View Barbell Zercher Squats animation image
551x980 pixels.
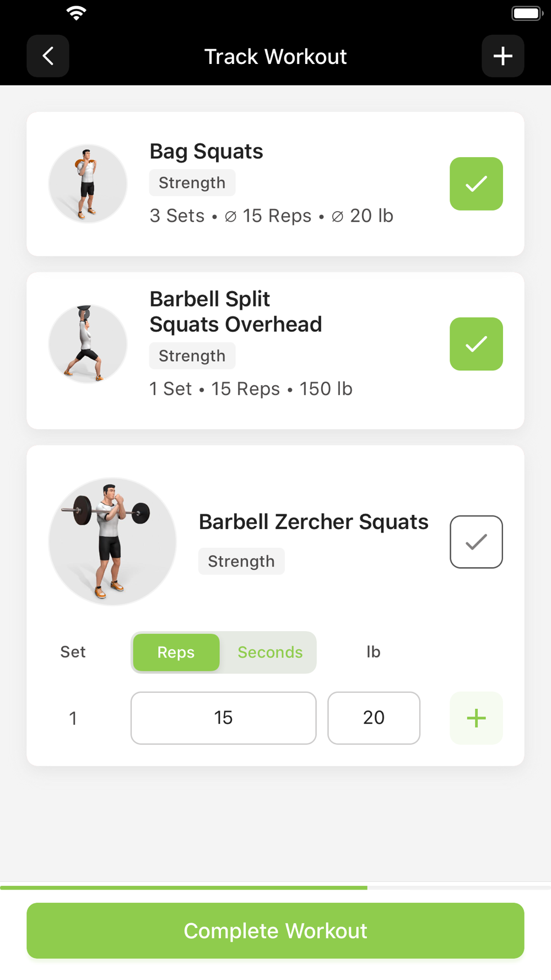(x=112, y=542)
